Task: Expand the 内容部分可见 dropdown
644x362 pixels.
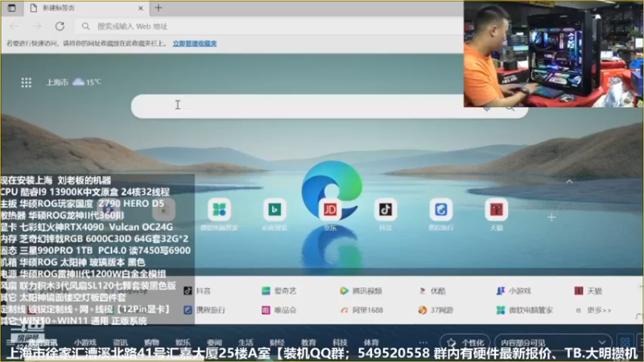Action: coord(553,343)
